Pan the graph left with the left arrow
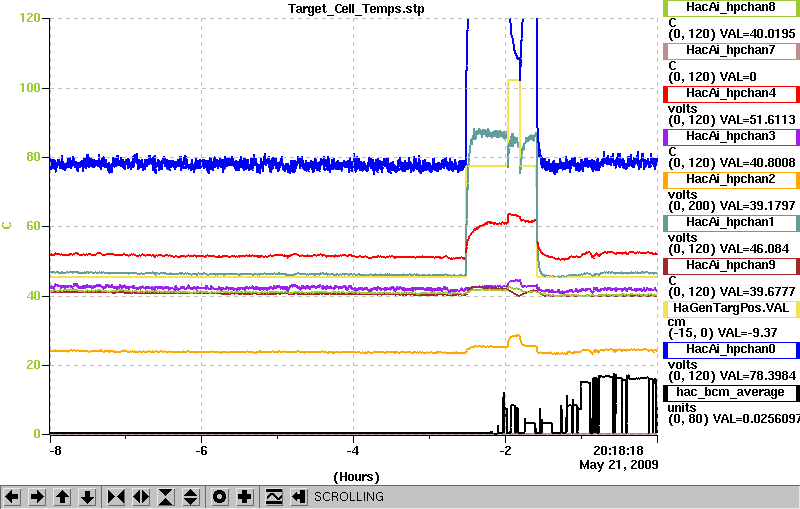The height and width of the screenshot is (509, 800). [12, 496]
